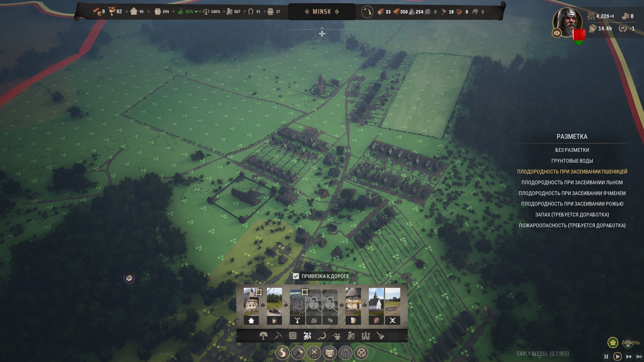Click the lord portrait avatar
This screenshot has height=362, width=644.
click(x=568, y=22)
